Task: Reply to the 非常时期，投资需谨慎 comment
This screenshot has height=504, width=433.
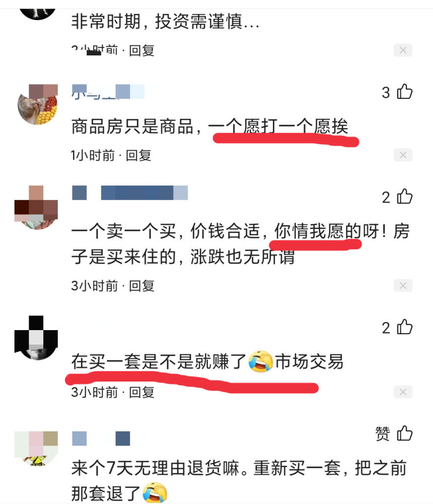Action: pos(141,51)
